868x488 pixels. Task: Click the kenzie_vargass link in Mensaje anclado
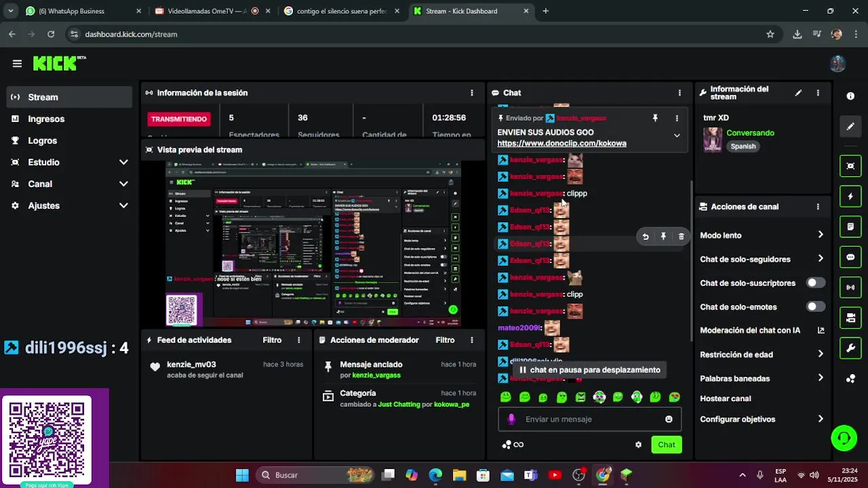[x=376, y=375]
